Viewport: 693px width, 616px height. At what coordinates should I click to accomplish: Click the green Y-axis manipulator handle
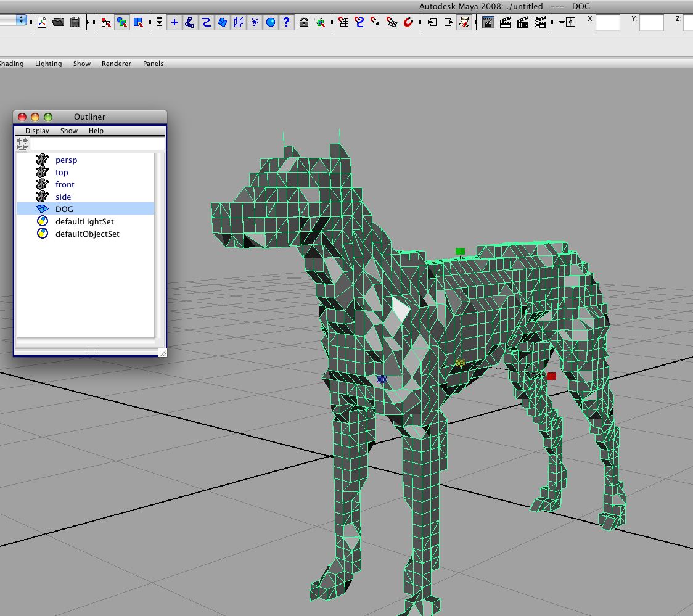[x=460, y=252]
